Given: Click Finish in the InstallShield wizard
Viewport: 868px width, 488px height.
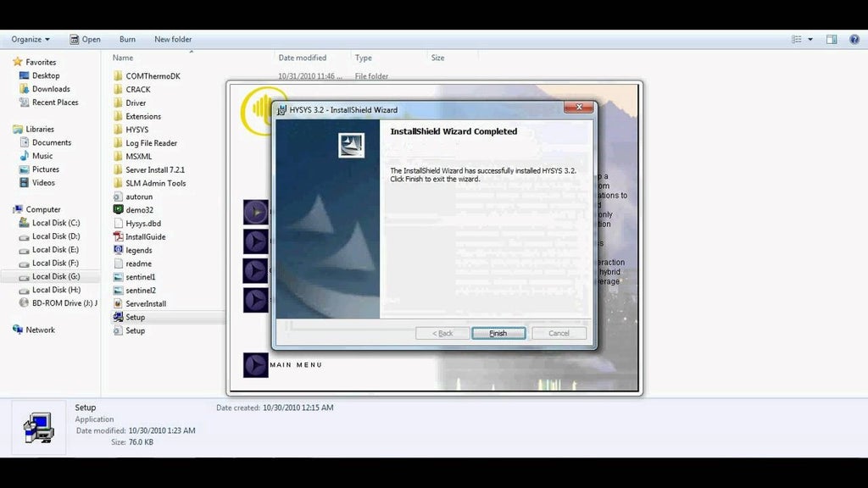Looking at the screenshot, I should pyautogui.click(x=498, y=333).
